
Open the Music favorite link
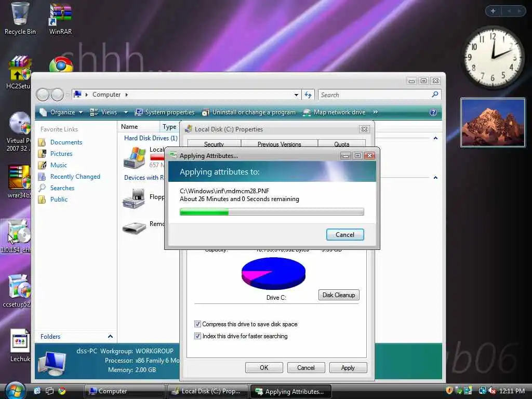pyautogui.click(x=59, y=165)
